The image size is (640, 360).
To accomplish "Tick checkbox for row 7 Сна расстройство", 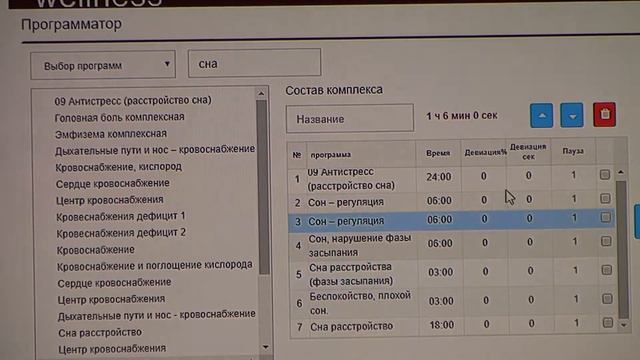I will click(x=607, y=323).
